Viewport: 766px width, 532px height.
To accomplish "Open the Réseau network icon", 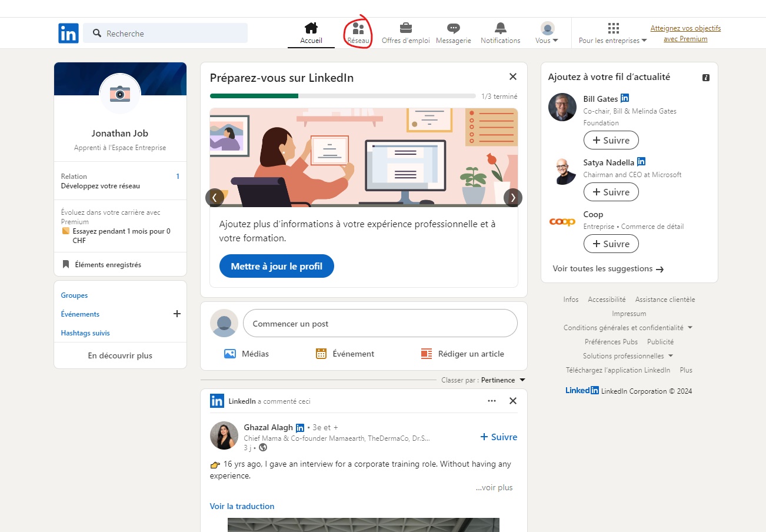I will 358,29.
